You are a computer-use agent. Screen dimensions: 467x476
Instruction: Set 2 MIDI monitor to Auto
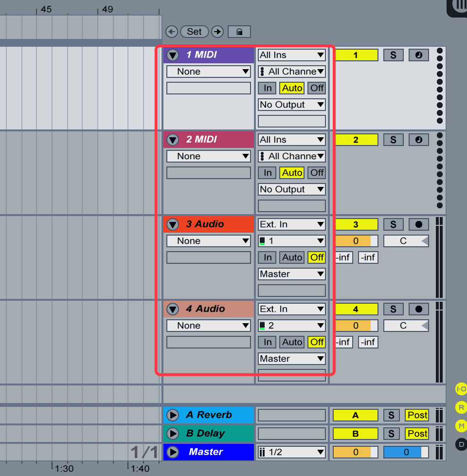(292, 173)
